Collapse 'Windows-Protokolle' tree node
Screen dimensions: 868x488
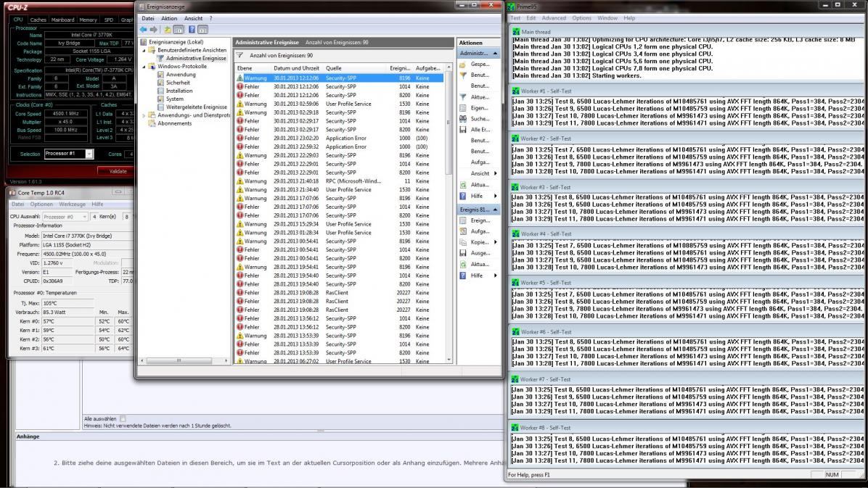tap(144, 67)
